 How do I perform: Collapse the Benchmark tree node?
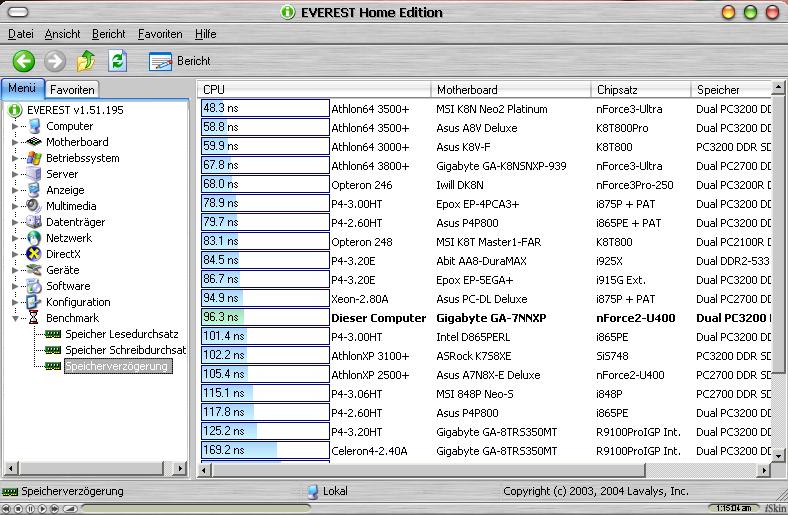15,318
